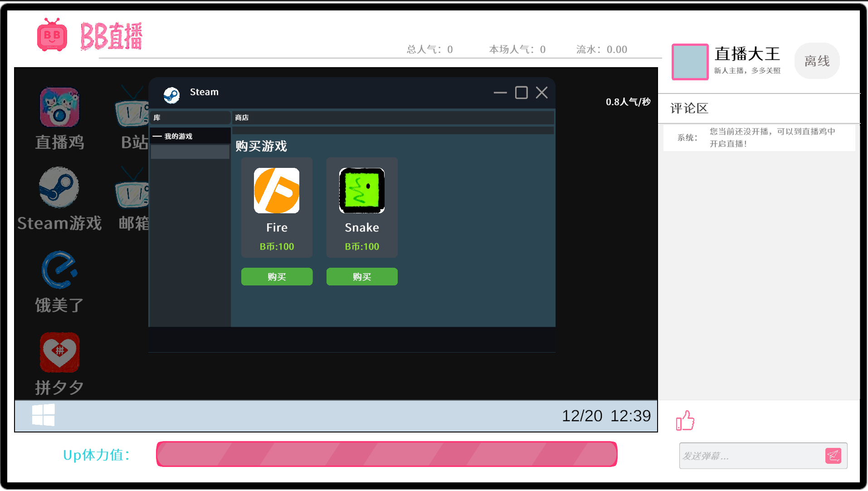This screenshot has width=868, height=491.
Task: Switch to the 库 tab
Action: pyautogui.click(x=190, y=118)
